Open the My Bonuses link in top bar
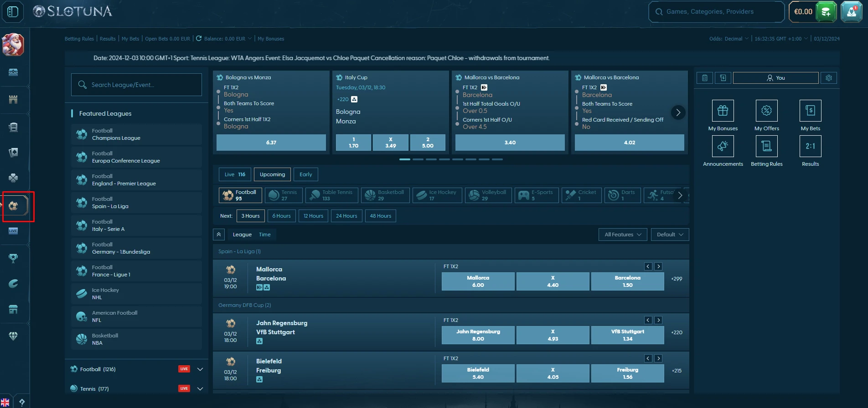Image resolution: width=868 pixels, height=408 pixels. (271, 39)
